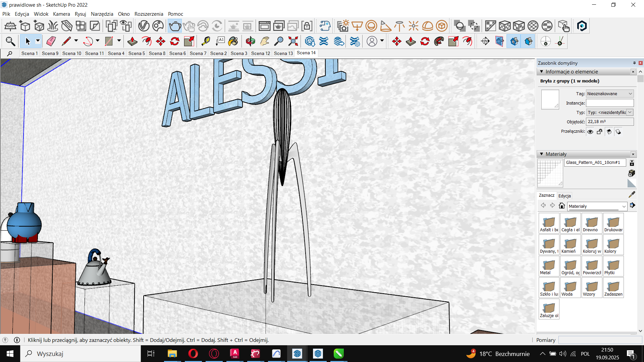
Task: Open the Materiały library dropdown
Action: [597, 206]
